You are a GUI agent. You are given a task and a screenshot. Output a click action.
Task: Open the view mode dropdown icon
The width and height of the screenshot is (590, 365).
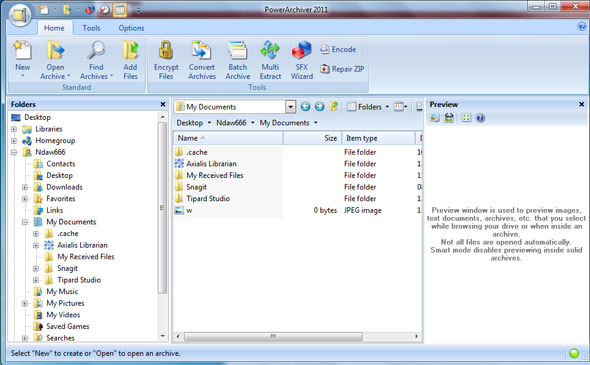(x=400, y=107)
